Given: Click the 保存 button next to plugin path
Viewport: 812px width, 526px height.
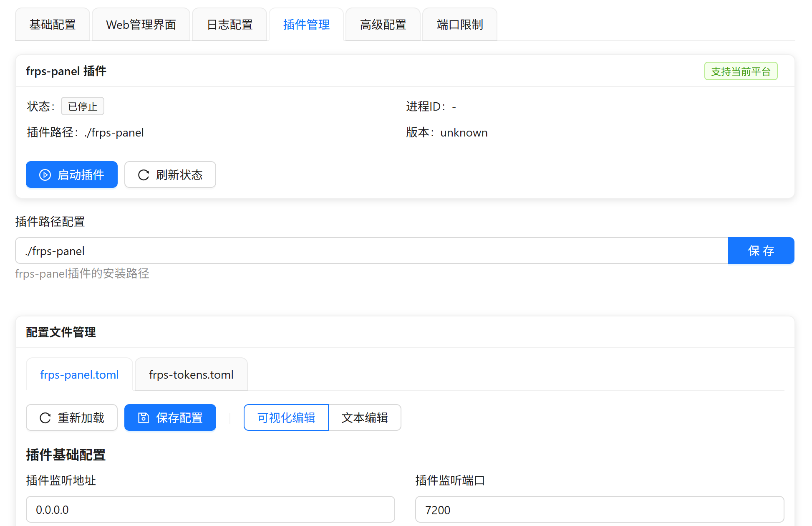Looking at the screenshot, I should (x=761, y=250).
